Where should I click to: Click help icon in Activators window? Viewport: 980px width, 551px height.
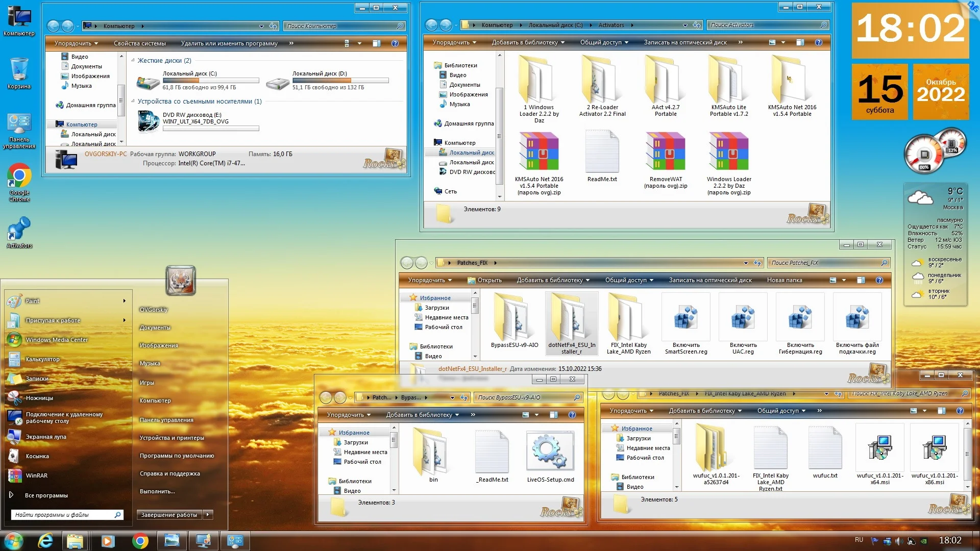point(818,42)
